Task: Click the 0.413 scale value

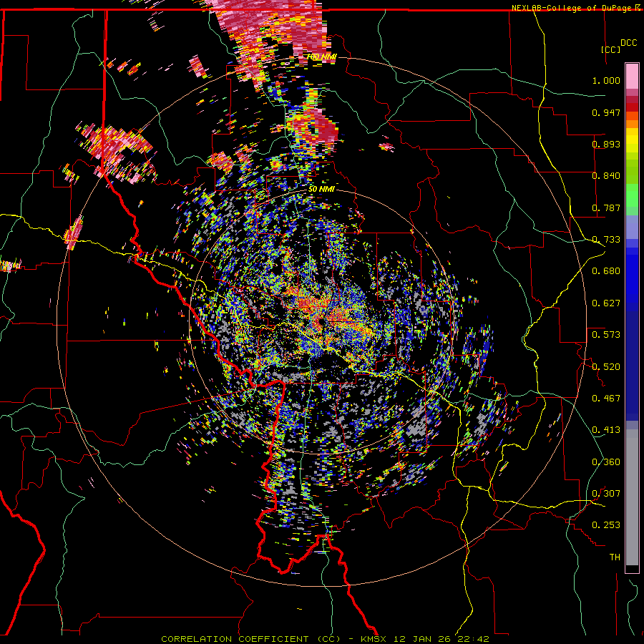Action: (x=606, y=430)
